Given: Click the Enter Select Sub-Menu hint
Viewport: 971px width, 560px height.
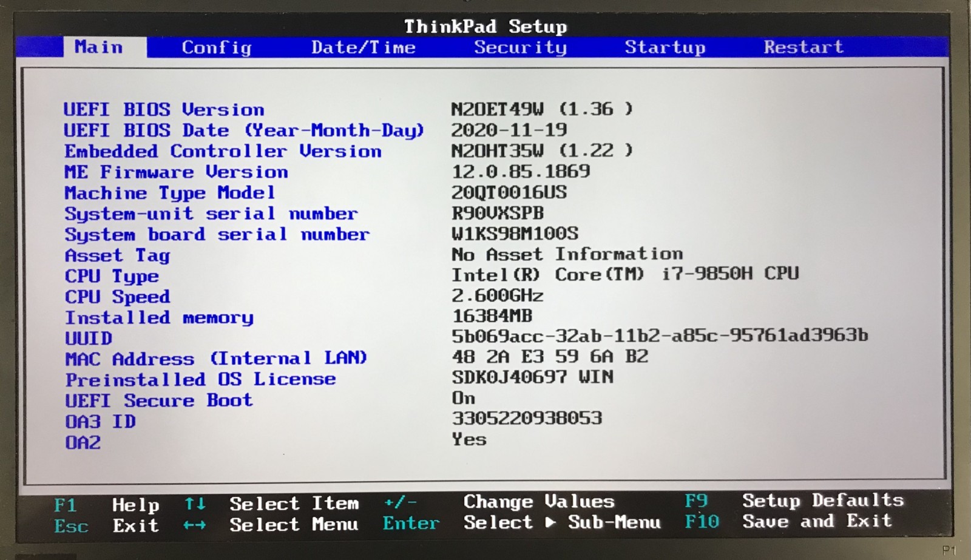Looking at the screenshot, I should coord(522,522).
